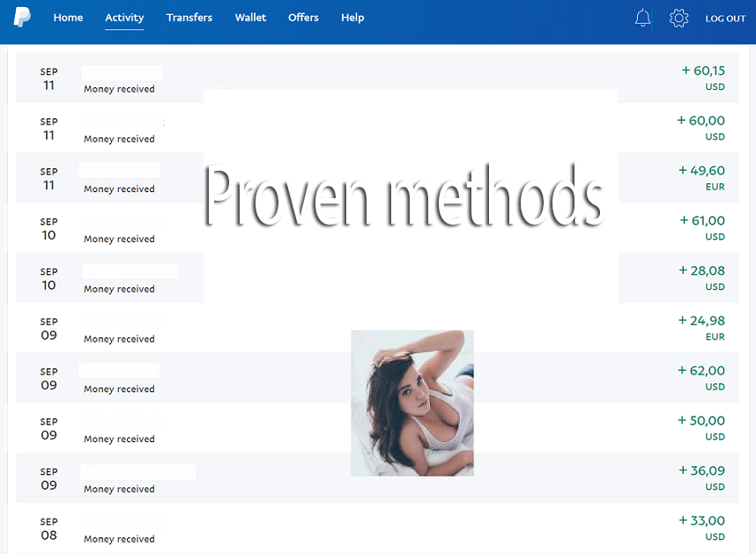The image size is (756, 554).
Task: Open the + 60,15 USD transaction
Action: [377, 78]
